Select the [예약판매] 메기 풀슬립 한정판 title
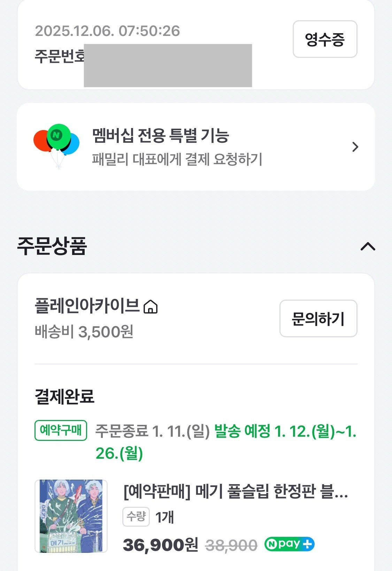392x571 pixels. [x=236, y=492]
